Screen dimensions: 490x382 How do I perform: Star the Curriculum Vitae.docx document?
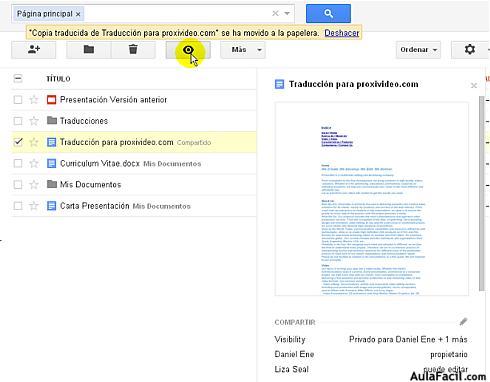click(34, 163)
